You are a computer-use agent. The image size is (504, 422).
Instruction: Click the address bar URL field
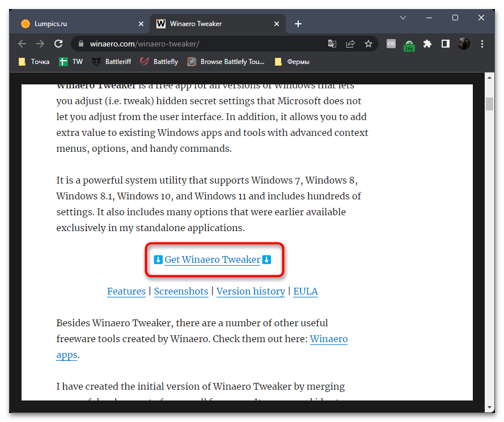click(x=206, y=44)
